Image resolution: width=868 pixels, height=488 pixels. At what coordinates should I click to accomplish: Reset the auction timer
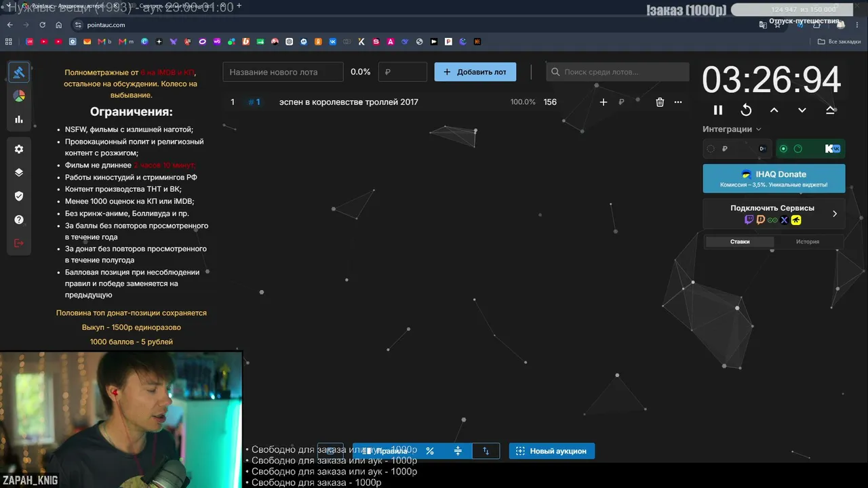coord(746,110)
